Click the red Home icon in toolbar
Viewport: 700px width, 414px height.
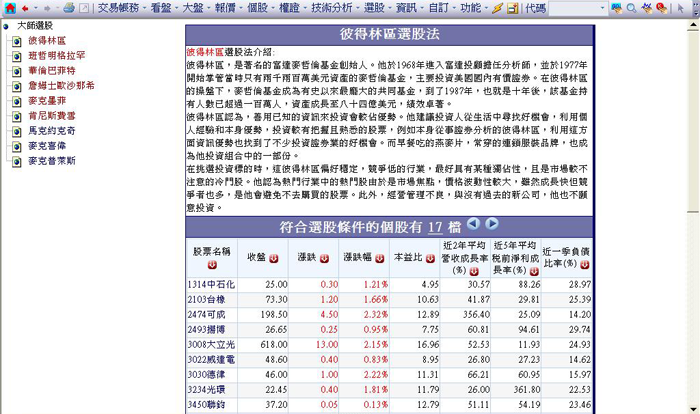(x=10, y=8)
